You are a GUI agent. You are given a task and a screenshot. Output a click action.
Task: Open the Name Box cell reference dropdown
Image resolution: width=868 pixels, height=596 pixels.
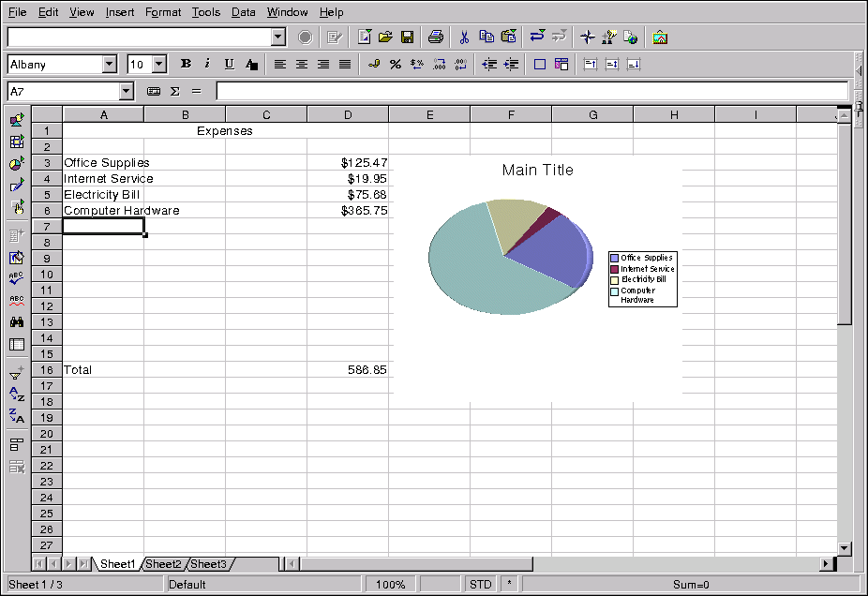(x=127, y=91)
